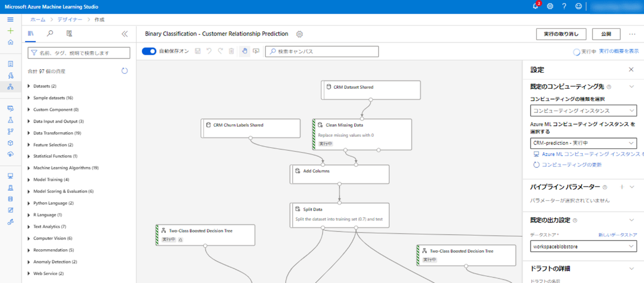Open the settings gear in the top bar
The height and width of the screenshot is (283, 644).
(550, 6)
